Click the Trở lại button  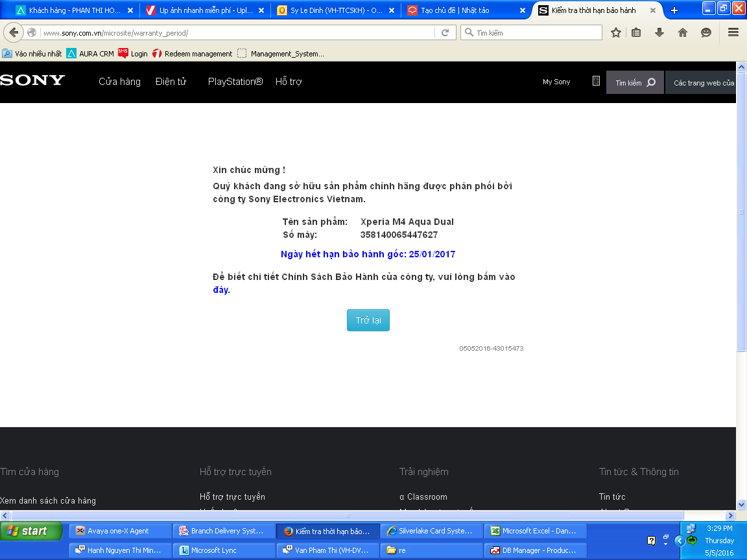368,320
